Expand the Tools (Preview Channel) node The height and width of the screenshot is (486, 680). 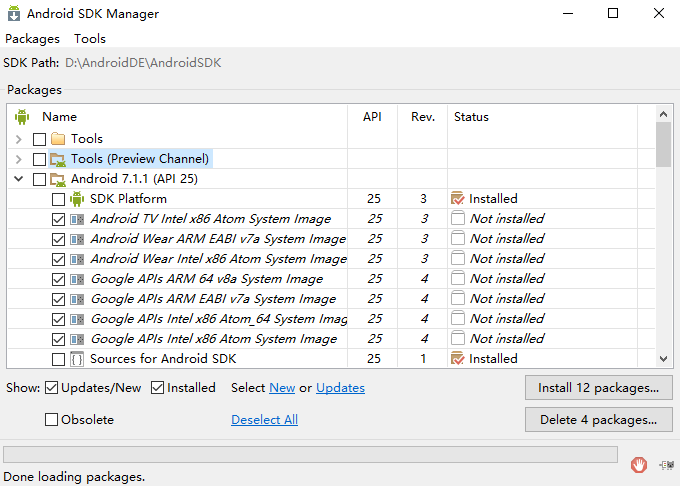point(19,159)
